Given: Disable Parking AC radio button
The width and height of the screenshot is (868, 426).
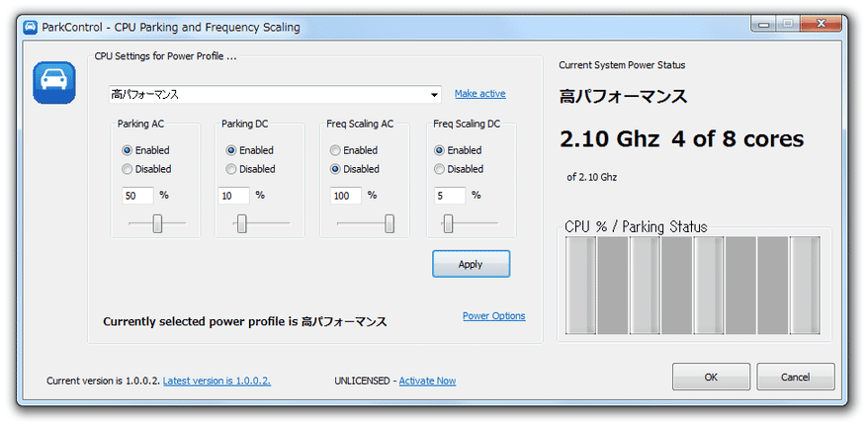Looking at the screenshot, I should pyautogui.click(x=127, y=169).
